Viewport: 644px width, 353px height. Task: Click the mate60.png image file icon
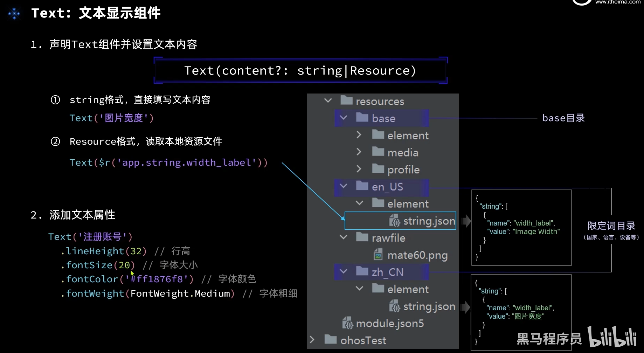(378, 255)
